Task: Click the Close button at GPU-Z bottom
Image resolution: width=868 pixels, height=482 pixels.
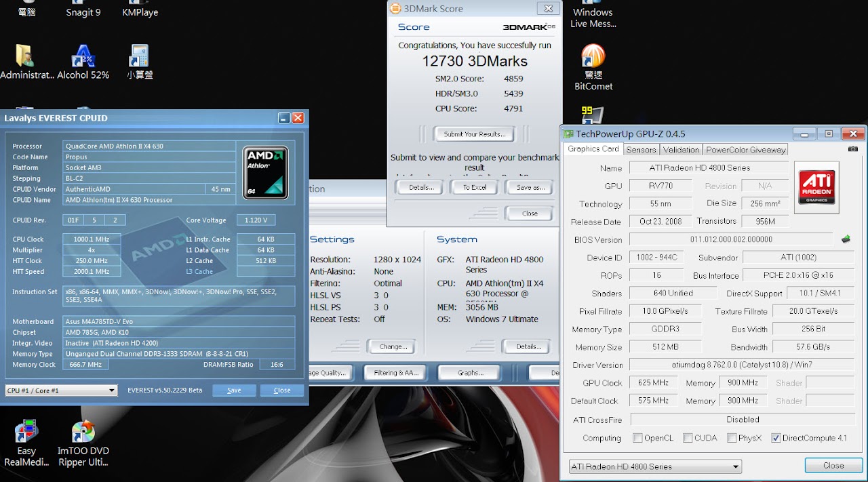Action: click(x=833, y=466)
